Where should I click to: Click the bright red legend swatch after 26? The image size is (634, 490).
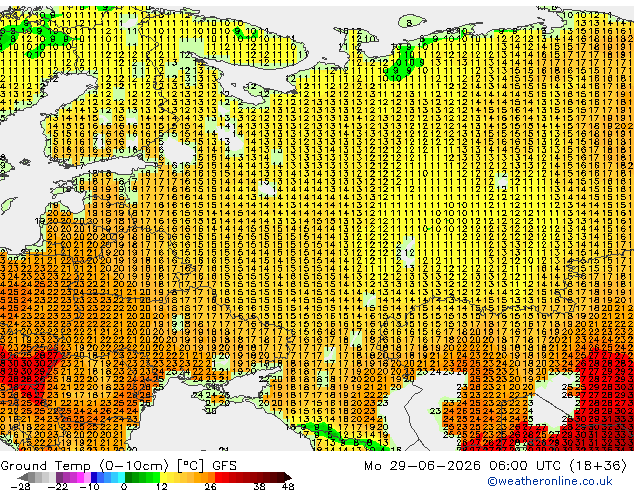pyautogui.click(x=218, y=477)
